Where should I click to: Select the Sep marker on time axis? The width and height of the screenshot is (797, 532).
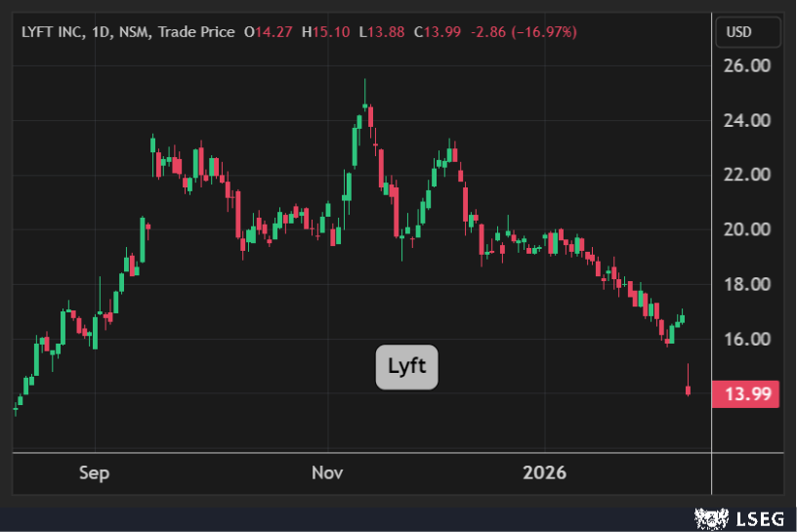(94, 473)
